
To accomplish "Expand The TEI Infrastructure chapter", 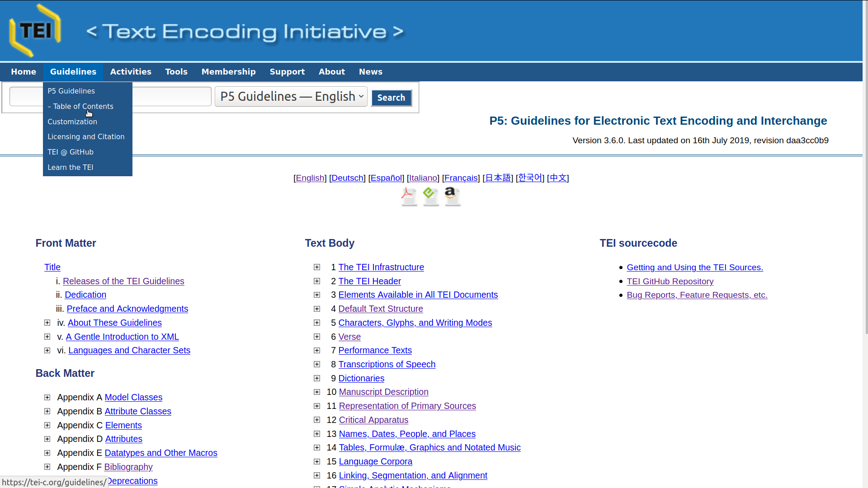I will (317, 267).
